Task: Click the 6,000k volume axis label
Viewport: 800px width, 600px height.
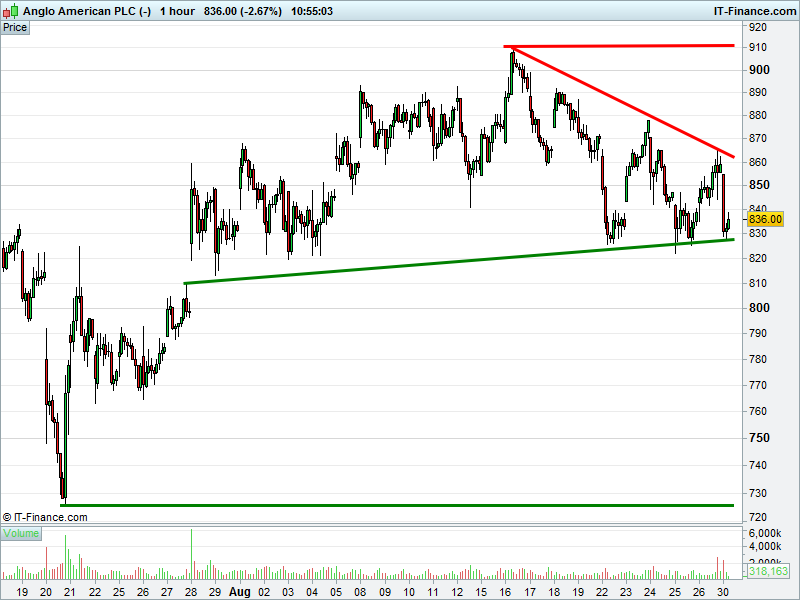Action: point(765,533)
